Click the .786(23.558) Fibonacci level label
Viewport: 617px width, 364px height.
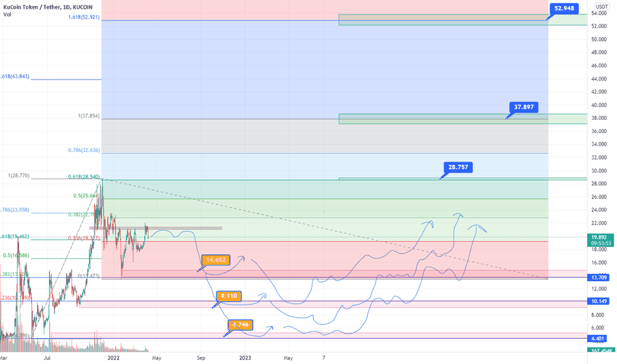[x=15, y=210]
